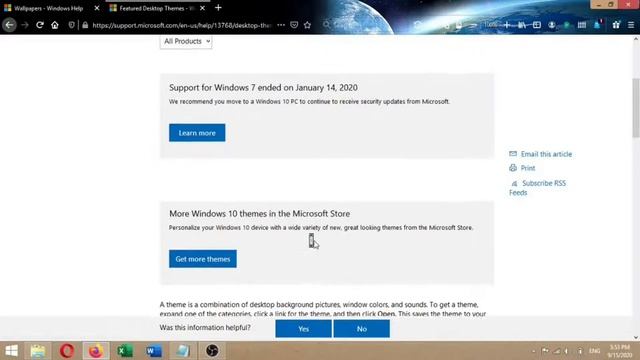
Task: Click the system tray network icon
Action: (x=557, y=351)
